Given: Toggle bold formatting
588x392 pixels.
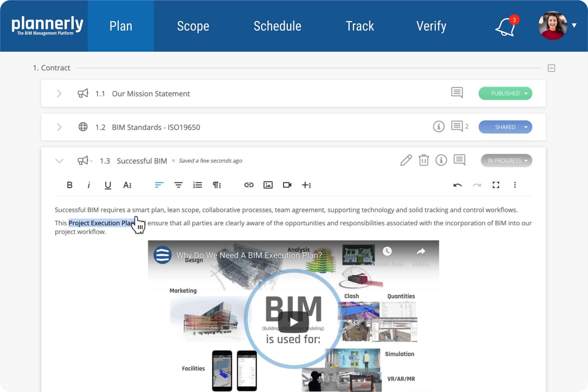Looking at the screenshot, I should pos(69,185).
